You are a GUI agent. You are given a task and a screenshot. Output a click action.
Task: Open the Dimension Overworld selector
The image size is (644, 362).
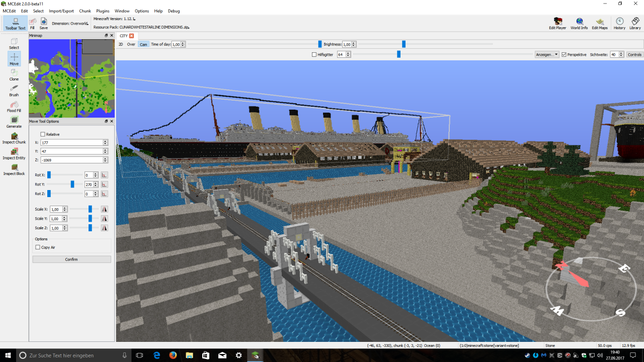(69, 23)
